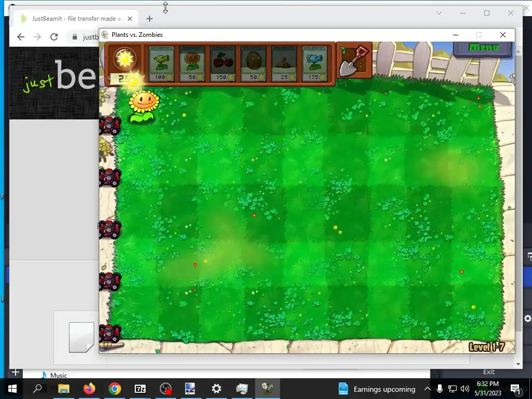
Task: Click the Earnings upcoming news widget
Action: click(x=377, y=389)
